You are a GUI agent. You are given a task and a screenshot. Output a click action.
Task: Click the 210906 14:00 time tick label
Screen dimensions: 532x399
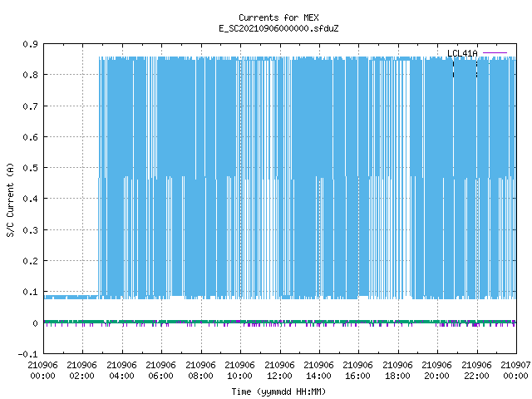(x=318, y=370)
